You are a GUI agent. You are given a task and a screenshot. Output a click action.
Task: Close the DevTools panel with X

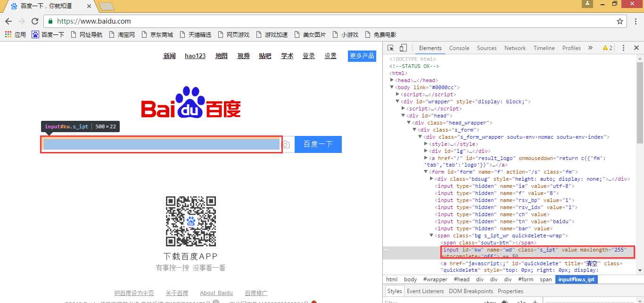pos(636,48)
